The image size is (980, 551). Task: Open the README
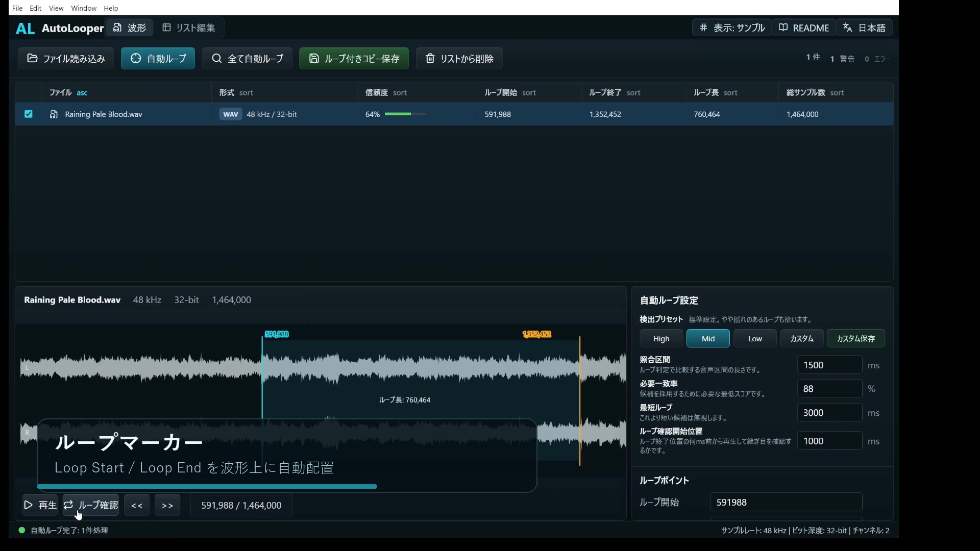point(804,28)
